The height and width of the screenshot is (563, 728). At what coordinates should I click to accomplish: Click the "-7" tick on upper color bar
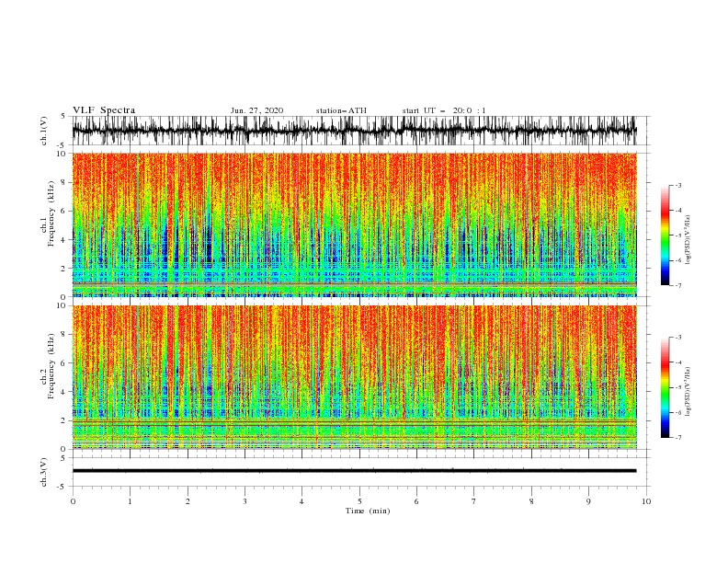(x=678, y=286)
